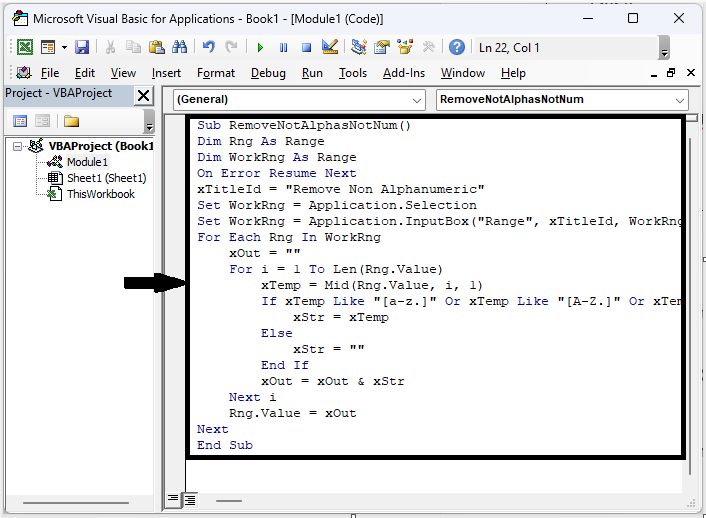Screen dimensions: 706x518
Task: Click the toolbar options overflow arrow
Action: coord(664,48)
